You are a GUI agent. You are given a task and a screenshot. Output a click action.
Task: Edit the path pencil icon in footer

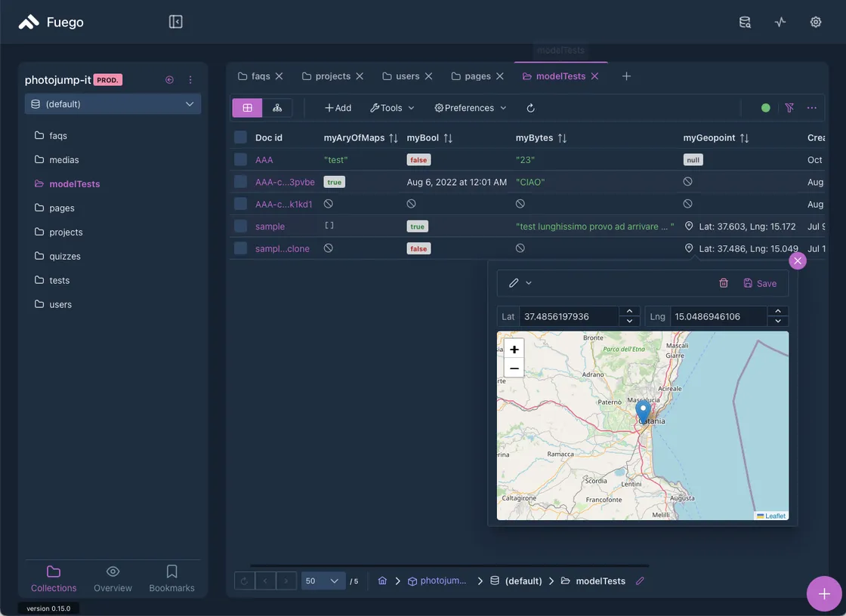point(640,581)
